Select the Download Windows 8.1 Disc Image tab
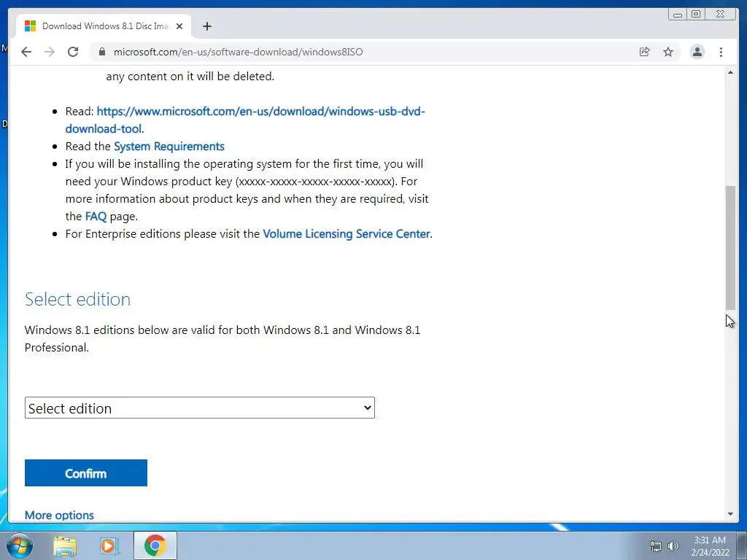The image size is (747, 560). click(x=104, y=26)
